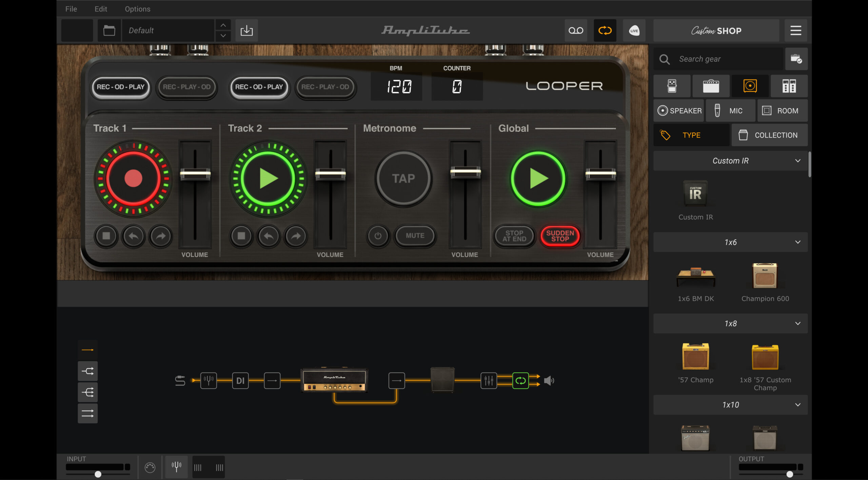Click the input cable icon in chain
Viewport: 868px width, 480px height.
(180, 380)
